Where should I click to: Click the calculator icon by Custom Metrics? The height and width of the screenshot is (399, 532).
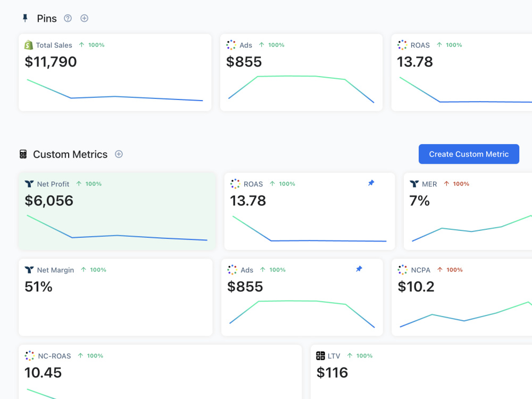click(x=23, y=154)
